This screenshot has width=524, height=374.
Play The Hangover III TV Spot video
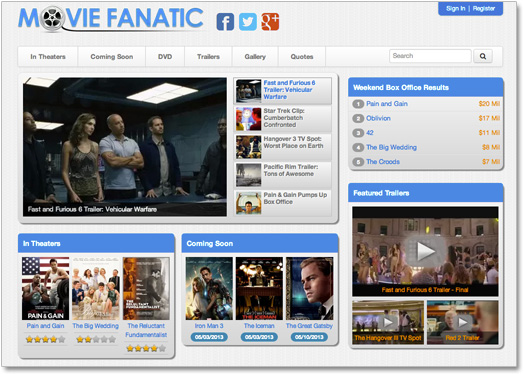(388, 322)
